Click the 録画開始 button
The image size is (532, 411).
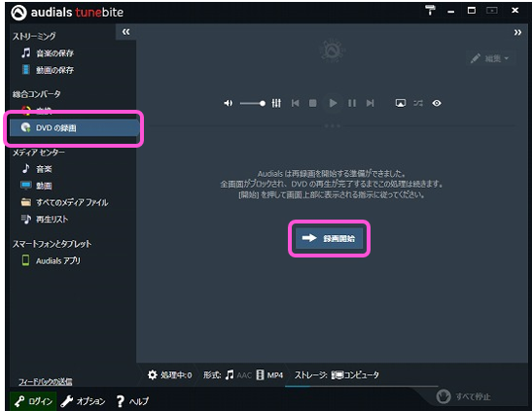(329, 238)
